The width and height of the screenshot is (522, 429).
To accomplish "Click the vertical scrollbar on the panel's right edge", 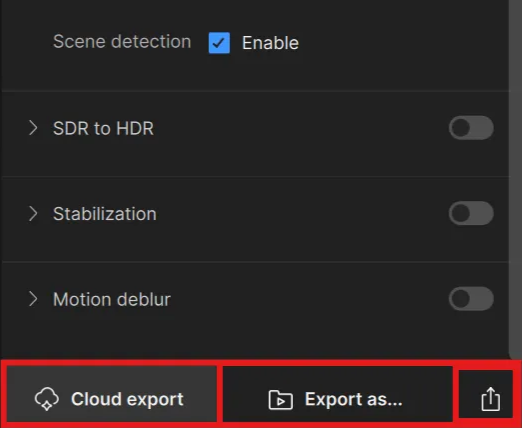I will (x=515, y=179).
